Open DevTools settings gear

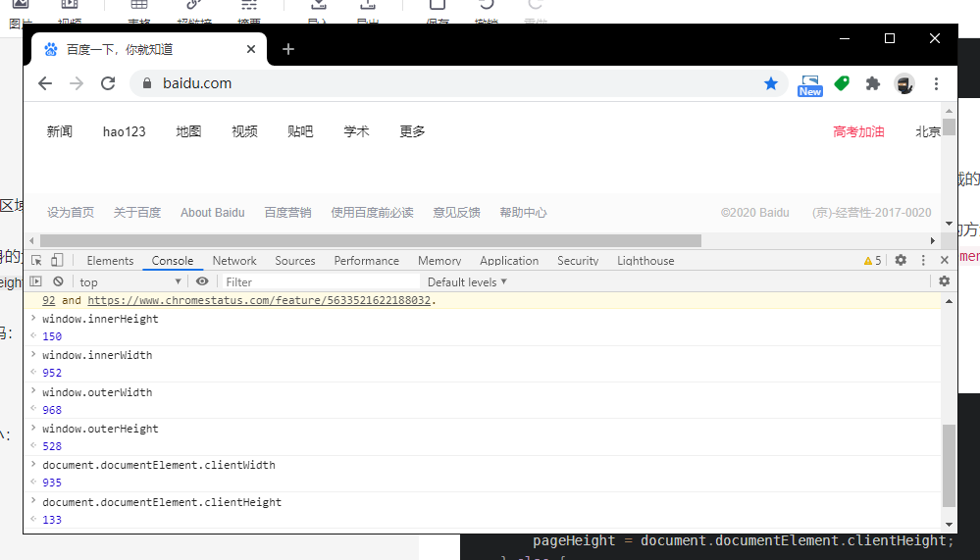click(x=901, y=260)
